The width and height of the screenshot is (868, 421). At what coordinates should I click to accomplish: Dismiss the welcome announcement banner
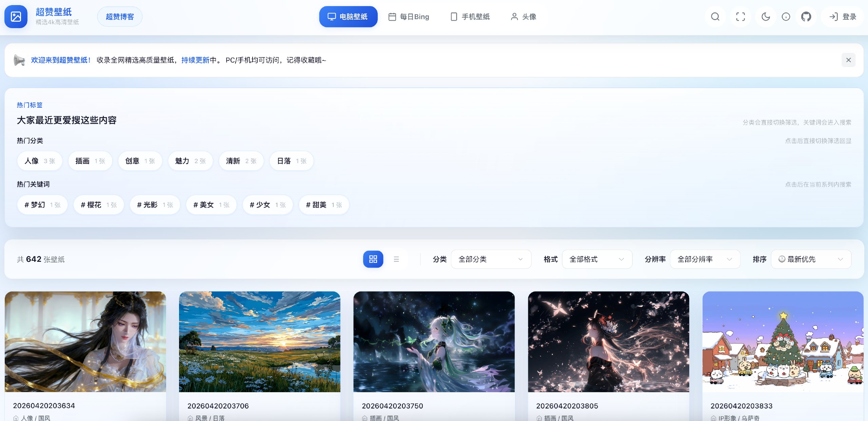point(848,60)
